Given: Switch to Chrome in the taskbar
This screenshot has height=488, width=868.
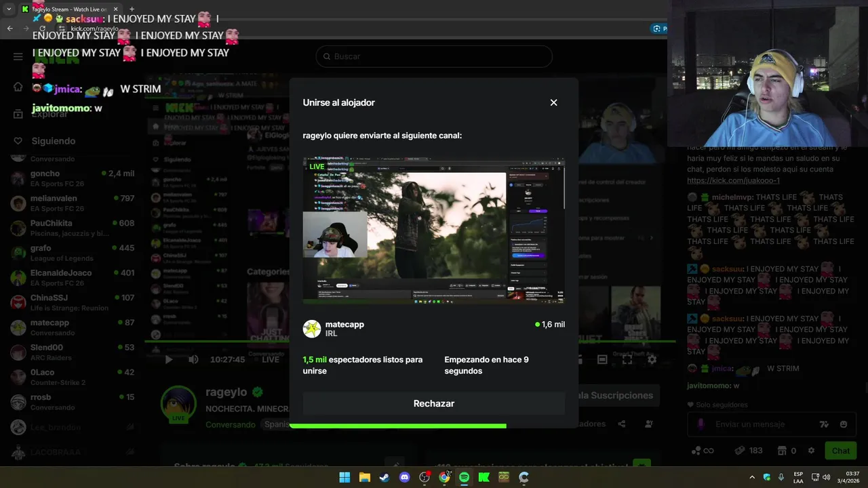Looking at the screenshot, I should pyautogui.click(x=444, y=477).
